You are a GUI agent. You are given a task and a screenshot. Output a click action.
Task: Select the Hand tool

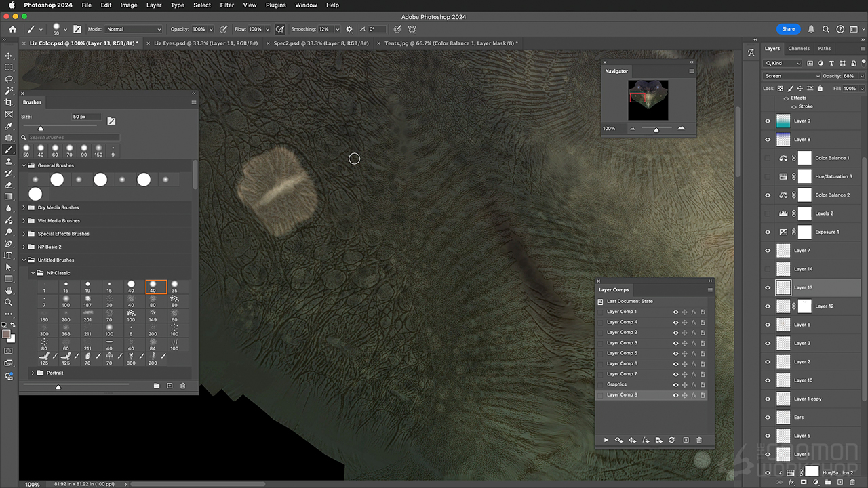9,291
